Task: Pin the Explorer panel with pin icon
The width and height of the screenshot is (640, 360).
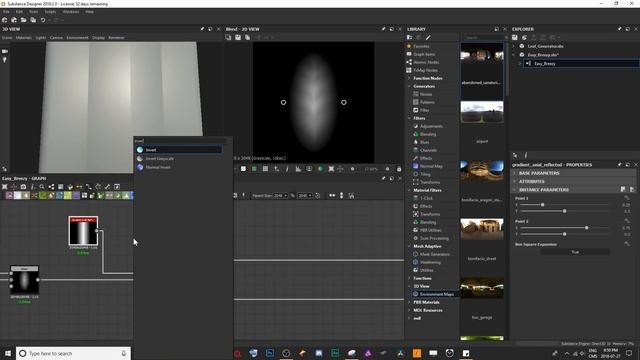Action: (x=619, y=29)
